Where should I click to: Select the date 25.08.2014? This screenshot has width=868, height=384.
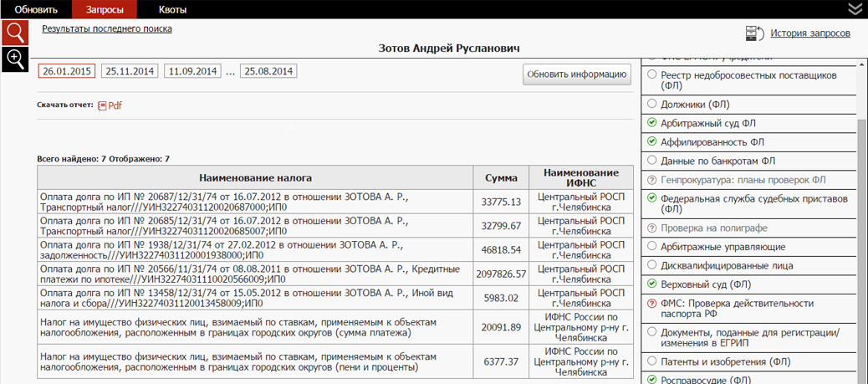tap(268, 71)
